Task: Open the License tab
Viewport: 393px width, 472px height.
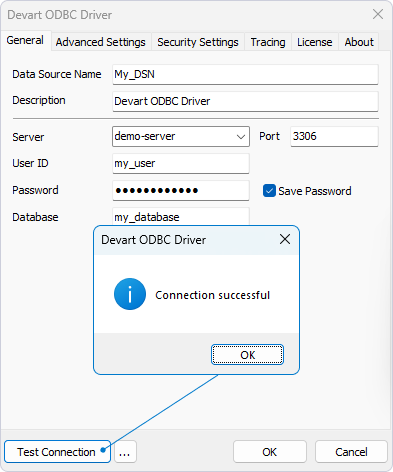Action: coord(315,42)
